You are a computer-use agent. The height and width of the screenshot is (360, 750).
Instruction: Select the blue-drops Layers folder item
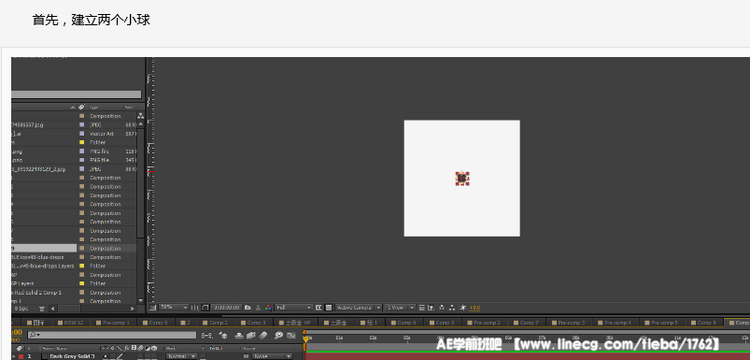point(43,266)
